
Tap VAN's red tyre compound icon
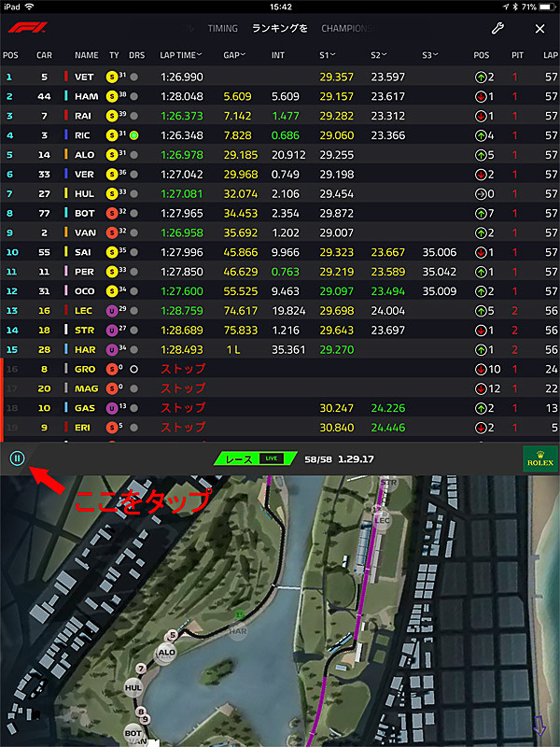[x=112, y=233]
